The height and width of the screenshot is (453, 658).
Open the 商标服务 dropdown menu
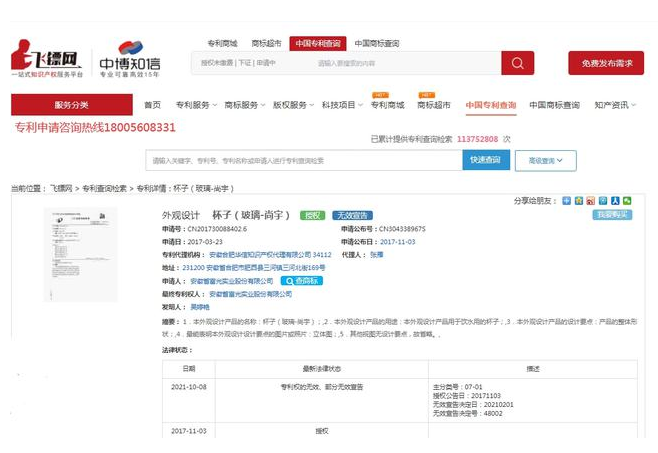click(244, 105)
